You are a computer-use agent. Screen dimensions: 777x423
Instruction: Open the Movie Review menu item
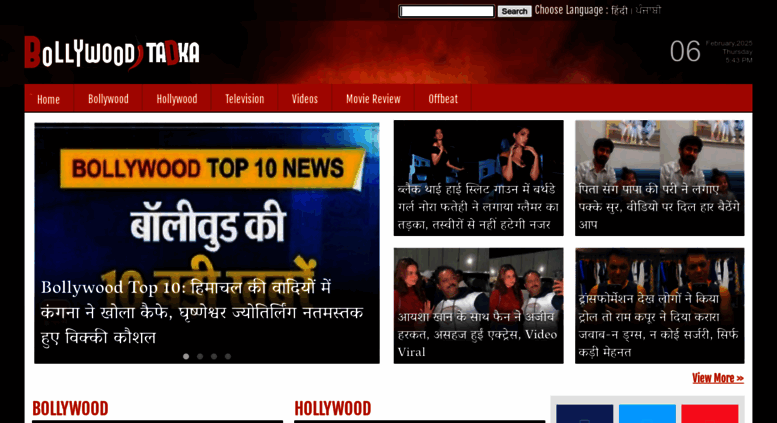click(x=373, y=99)
